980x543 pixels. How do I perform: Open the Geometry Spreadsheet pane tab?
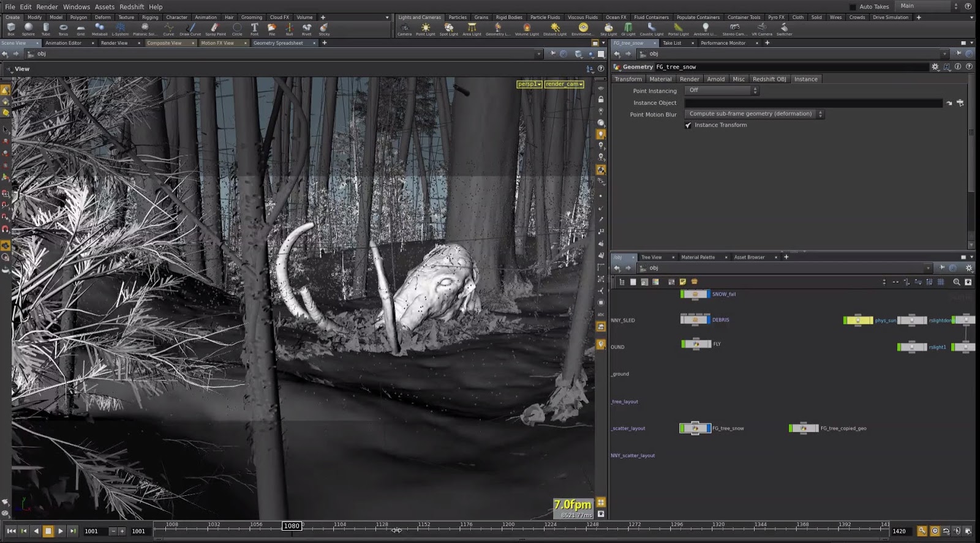click(x=278, y=43)
